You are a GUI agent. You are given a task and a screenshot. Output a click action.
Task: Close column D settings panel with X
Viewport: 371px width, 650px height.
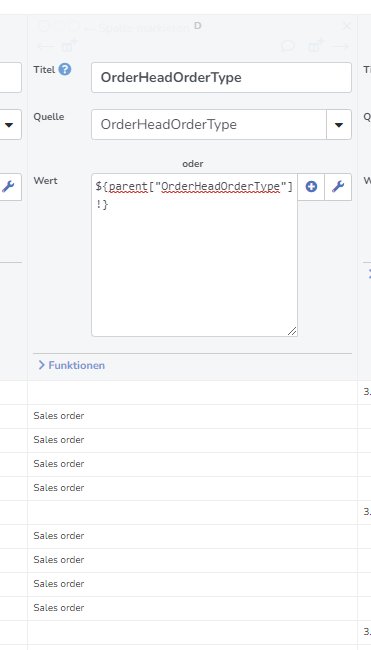click(x=347, y=27)
